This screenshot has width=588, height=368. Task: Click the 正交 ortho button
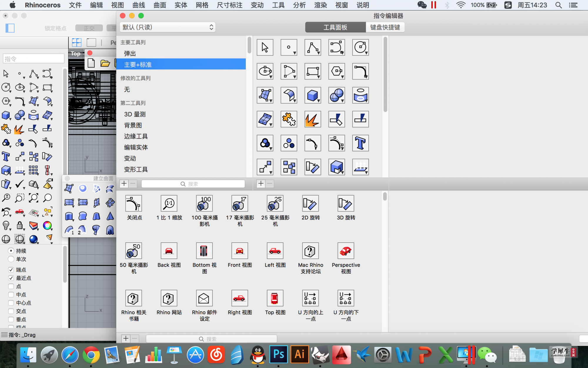tap(89, 28)
